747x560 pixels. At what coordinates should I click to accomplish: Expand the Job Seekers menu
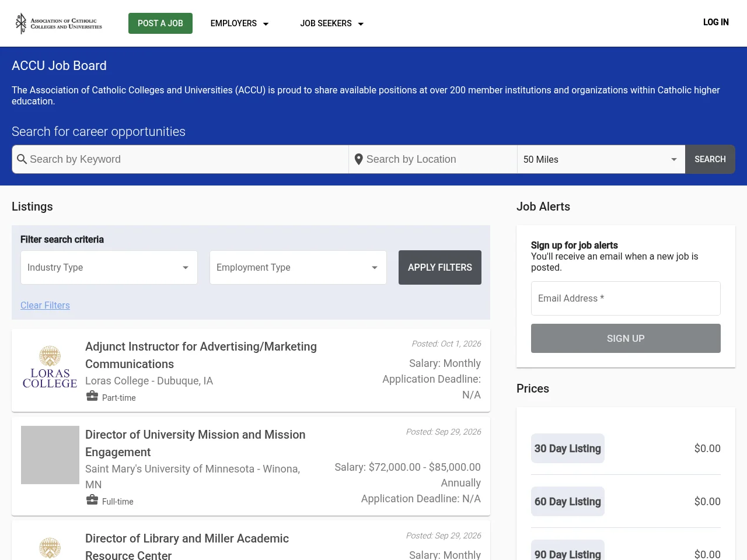tap(331, 23)
